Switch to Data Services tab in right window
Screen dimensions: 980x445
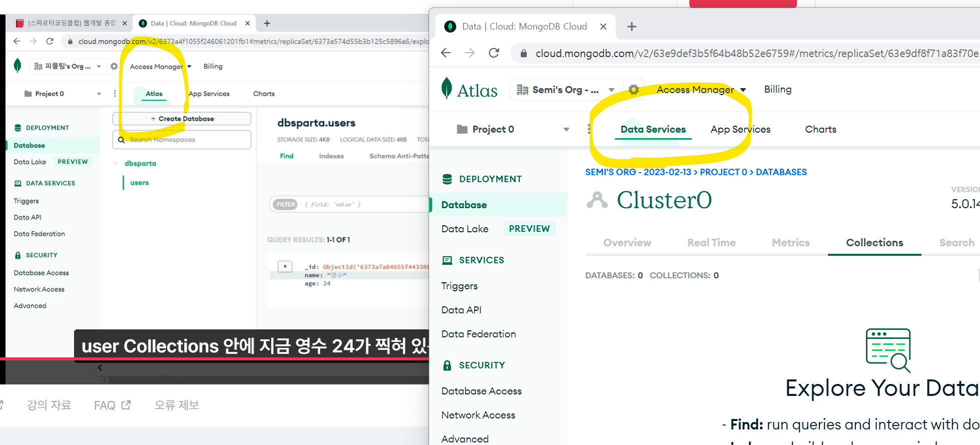[653, 129]
